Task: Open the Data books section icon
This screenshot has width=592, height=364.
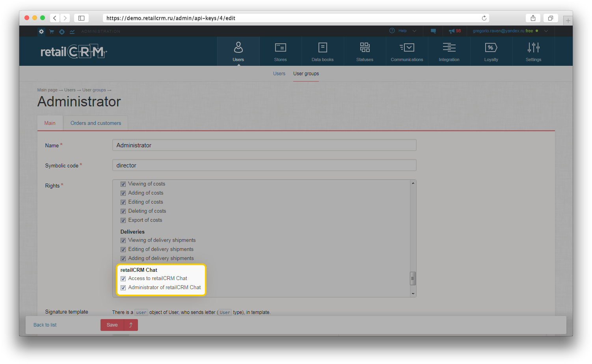Action: (x=322, y=48)
